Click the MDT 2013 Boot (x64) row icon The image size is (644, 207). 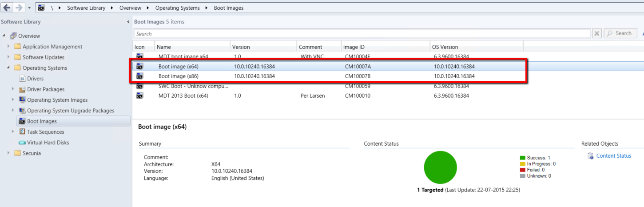(x=139, y=96)
